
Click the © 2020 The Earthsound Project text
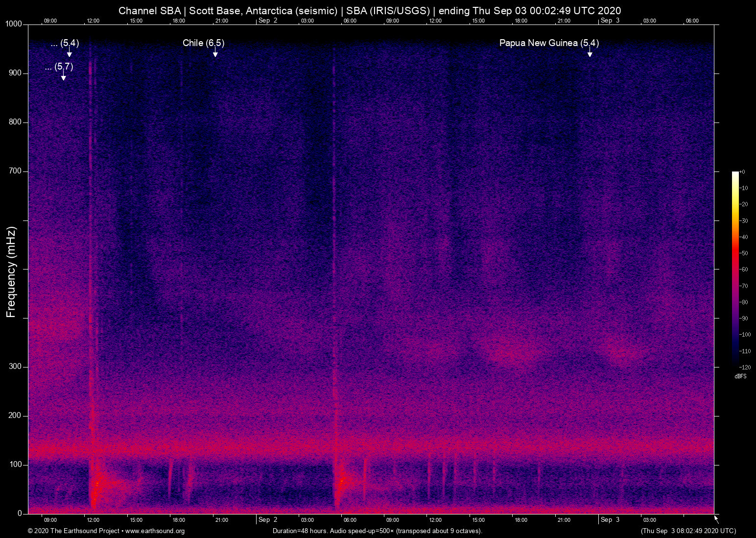(x=72, y=531)
